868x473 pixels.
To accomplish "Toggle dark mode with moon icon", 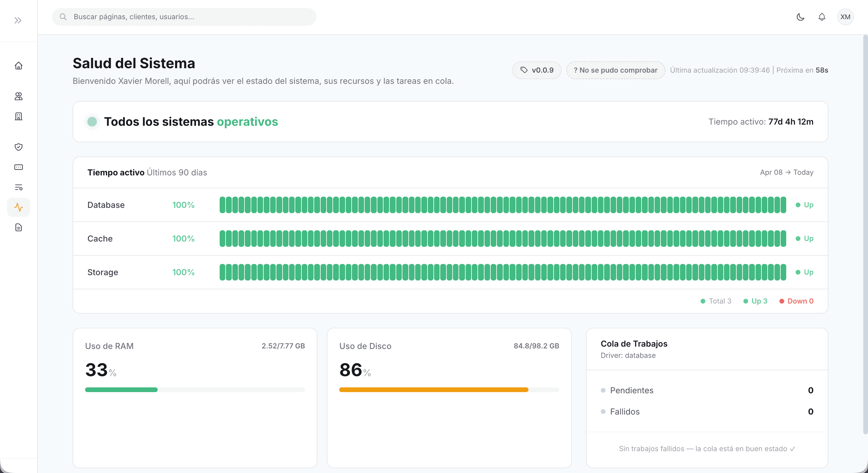I will [800, 17].
